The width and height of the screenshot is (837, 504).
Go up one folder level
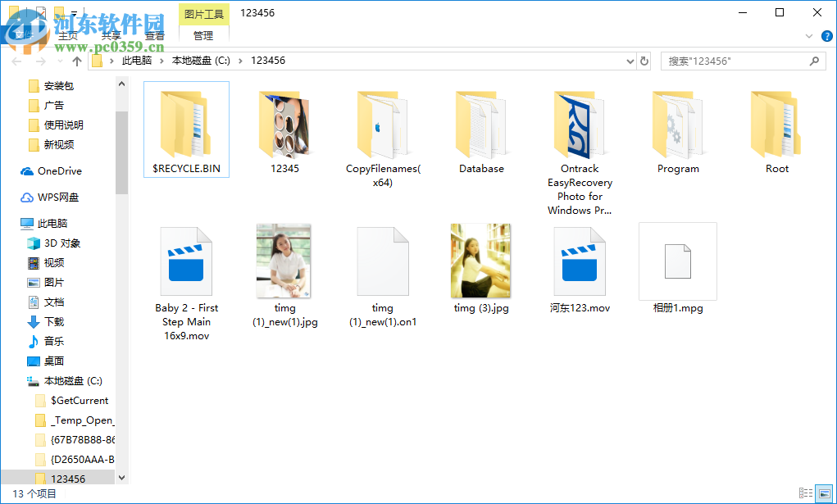pos(77,61)
